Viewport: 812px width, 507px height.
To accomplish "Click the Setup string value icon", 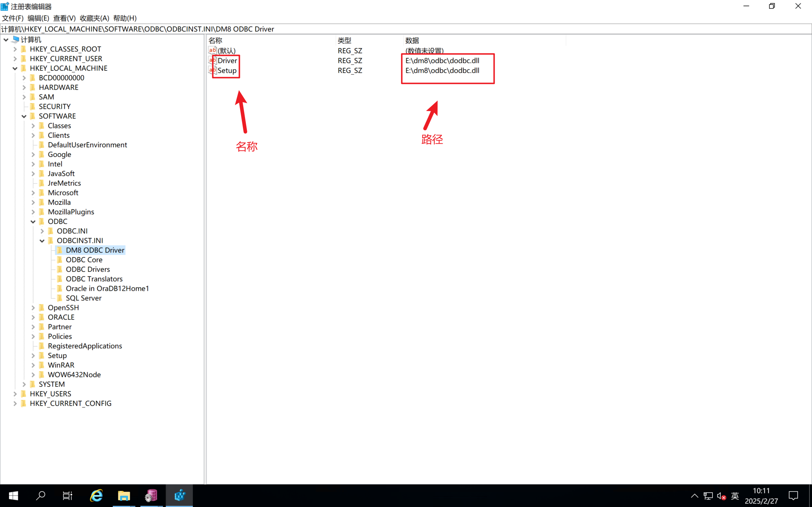I will [x=212, y=70].
